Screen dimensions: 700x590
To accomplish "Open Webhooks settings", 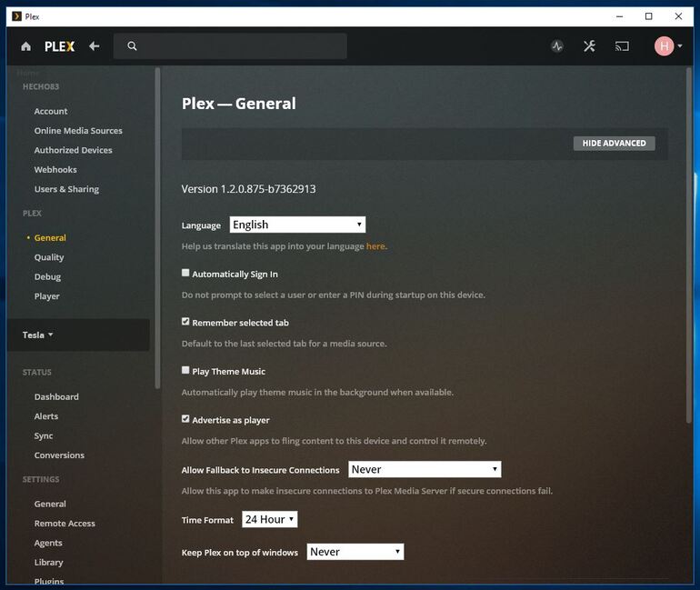I will [55, 170].
